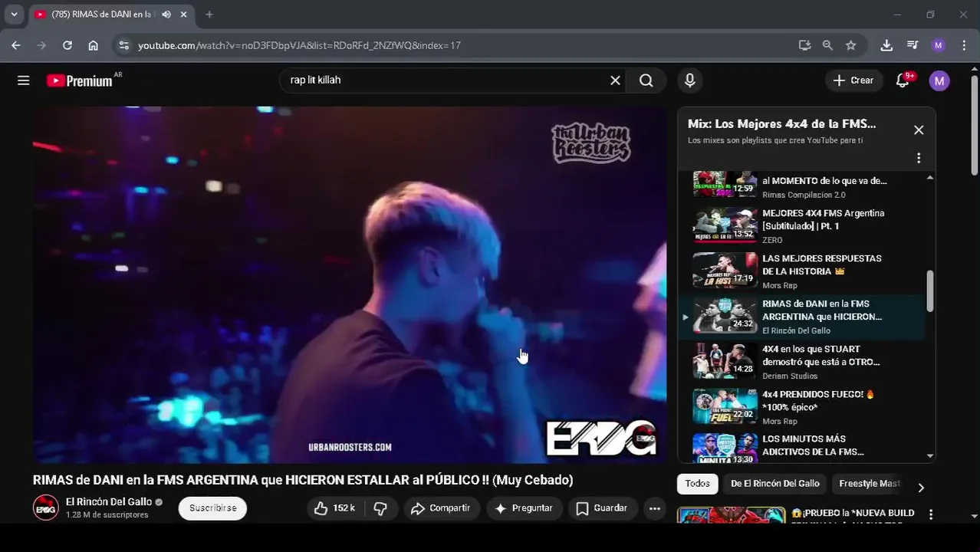The height and width of the screenshot is (552, 980).
Task: Open El Rincón Del Gallo channel name
Action: [x=109, y=502]
